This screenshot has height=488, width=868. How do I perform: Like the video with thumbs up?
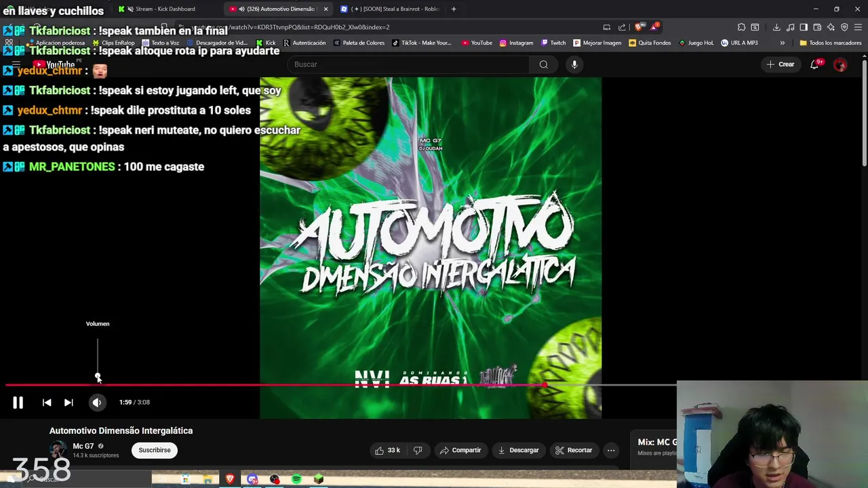coord(387,450)
